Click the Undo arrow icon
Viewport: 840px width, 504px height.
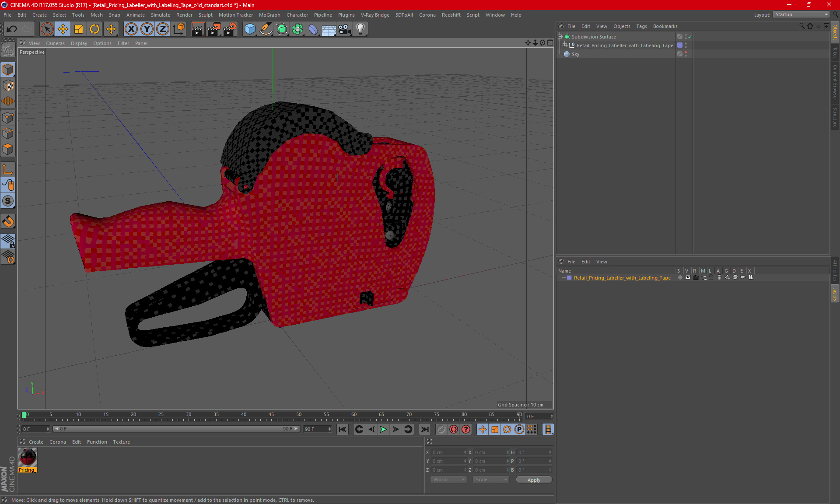[x=11, y=29]
